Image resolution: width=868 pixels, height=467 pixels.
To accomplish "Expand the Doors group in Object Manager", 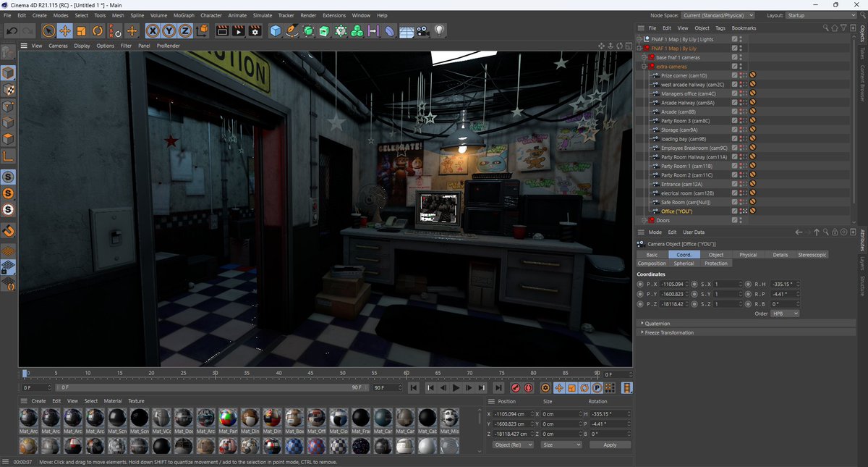I will tap(645, 220).
